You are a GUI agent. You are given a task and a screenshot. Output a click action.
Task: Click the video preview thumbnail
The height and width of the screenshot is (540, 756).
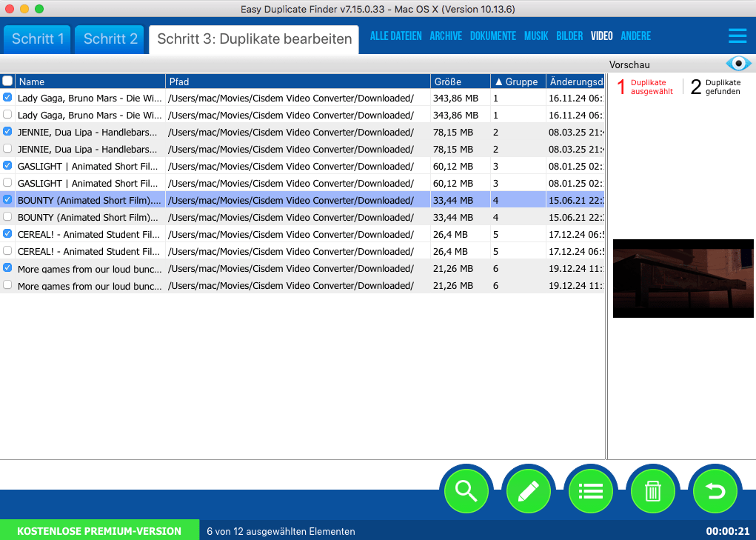click(683, 279)
